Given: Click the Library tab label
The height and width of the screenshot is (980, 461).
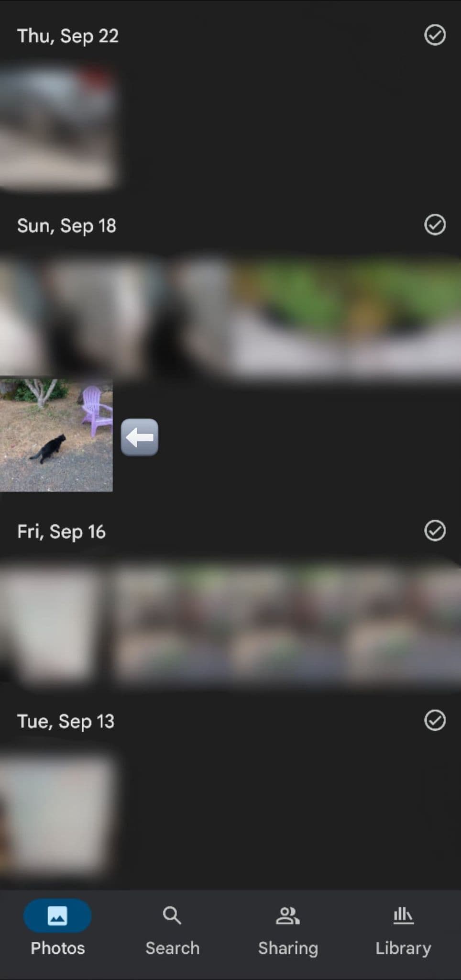Looking at the screenshot, I should tap(403, 948).
